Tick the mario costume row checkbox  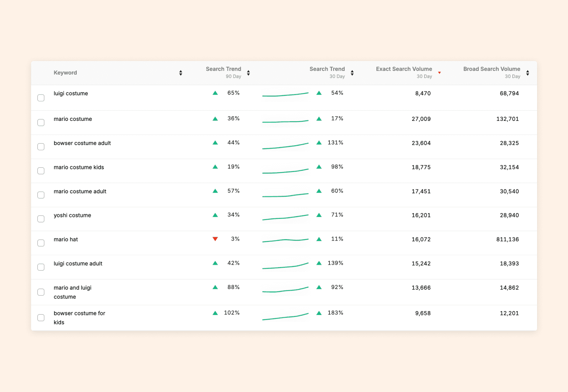click(41, 122)
